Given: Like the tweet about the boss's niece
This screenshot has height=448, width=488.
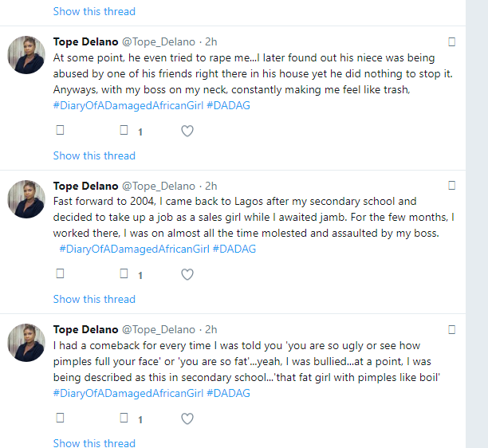Looking at the screenshot, I should 187,132.
